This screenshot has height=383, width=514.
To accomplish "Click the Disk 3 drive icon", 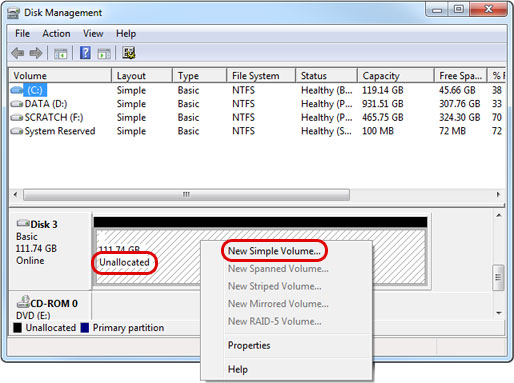I will (x=23, y=223).
